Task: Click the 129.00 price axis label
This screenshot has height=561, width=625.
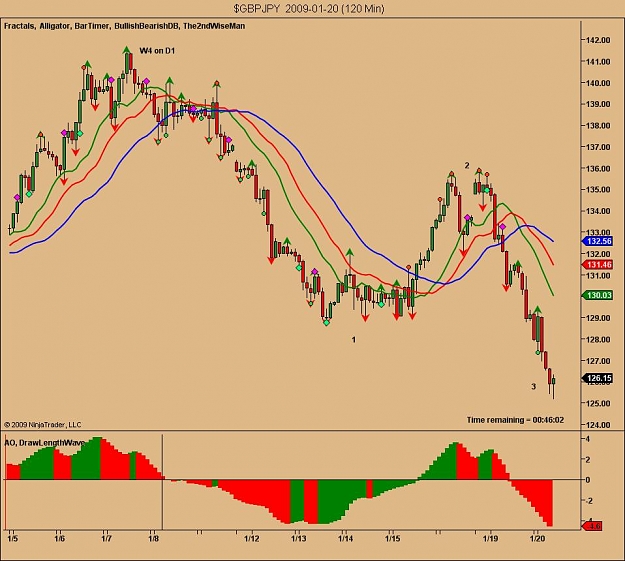Action: 598,318
